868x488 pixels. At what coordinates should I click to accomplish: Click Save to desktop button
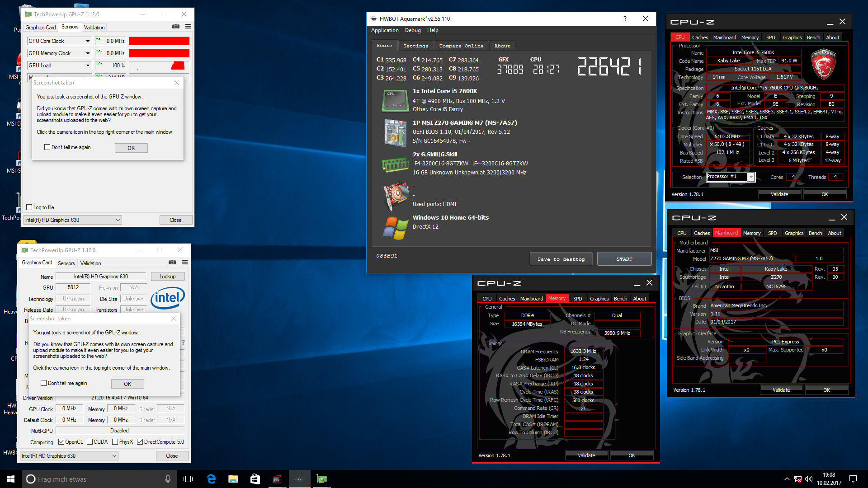[x=561, y=259]
